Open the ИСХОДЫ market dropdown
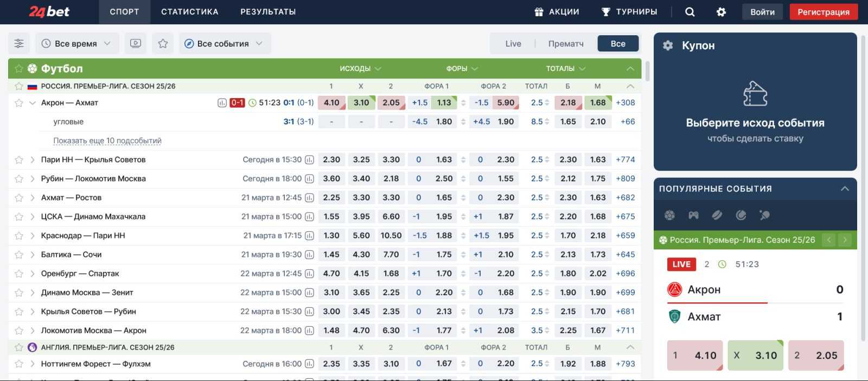Image resolution: width=868 pixels, height=381 pixels. 360,68
